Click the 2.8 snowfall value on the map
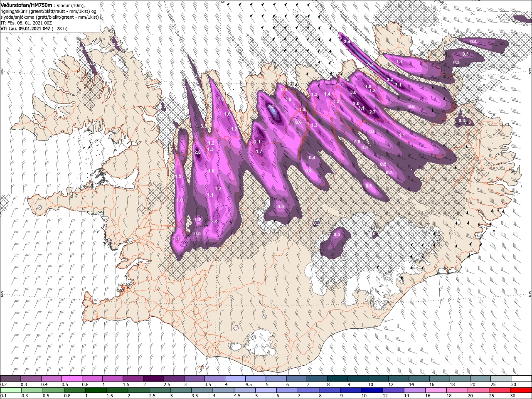The image size is (532, 399). [x=197, y=153]
